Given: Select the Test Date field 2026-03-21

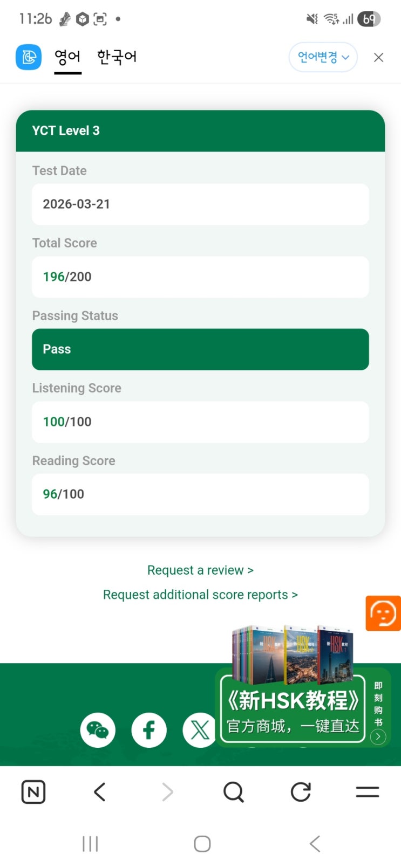Looking at the screenshot, I should (x=200, y=204).
